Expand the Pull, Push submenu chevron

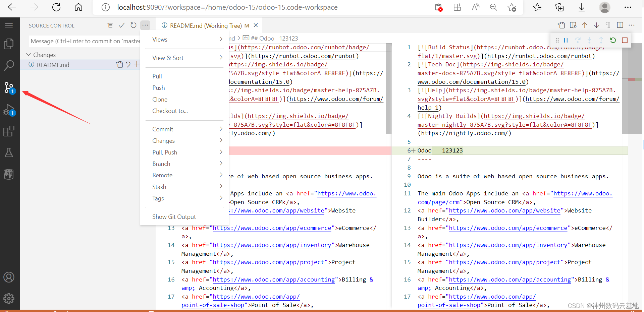click(221, 152)
